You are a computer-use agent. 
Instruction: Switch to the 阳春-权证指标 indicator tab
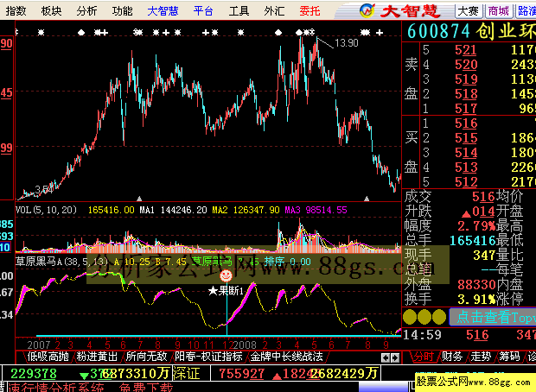point(208,357)
